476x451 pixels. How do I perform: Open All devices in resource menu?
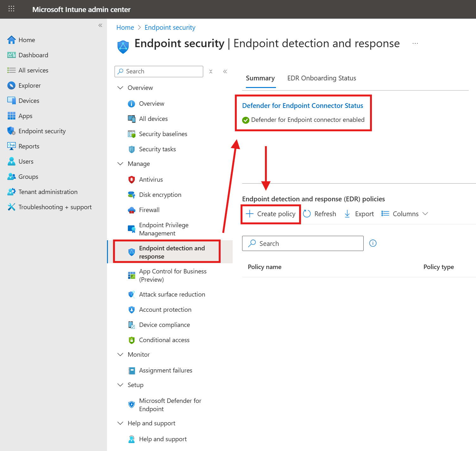pyautogui.click(x=153, y=119)
